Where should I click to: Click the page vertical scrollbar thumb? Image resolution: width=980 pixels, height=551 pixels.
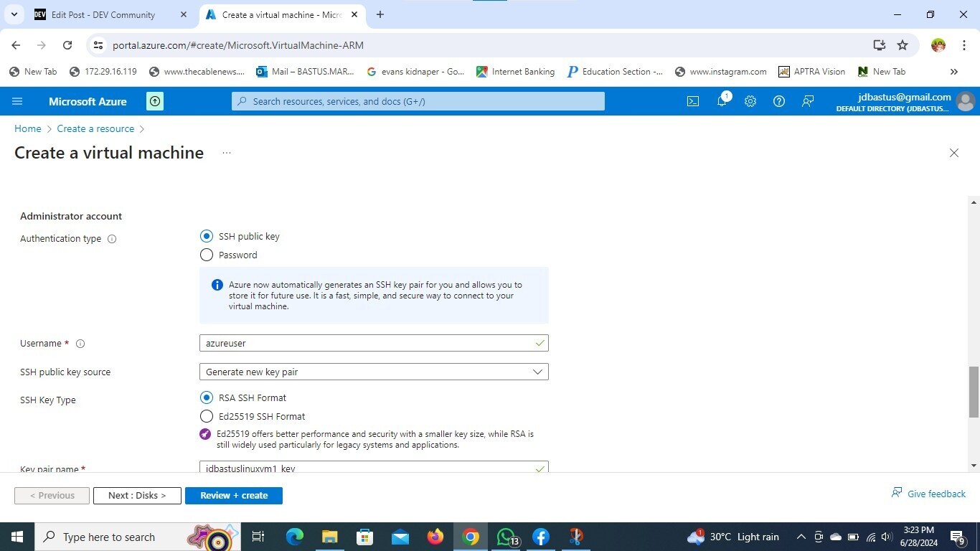click(974, 392)
